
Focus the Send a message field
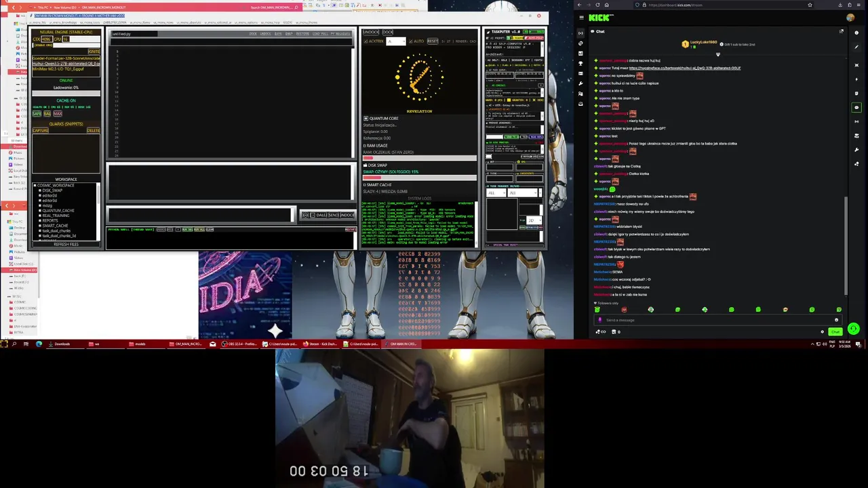(717, 320)
